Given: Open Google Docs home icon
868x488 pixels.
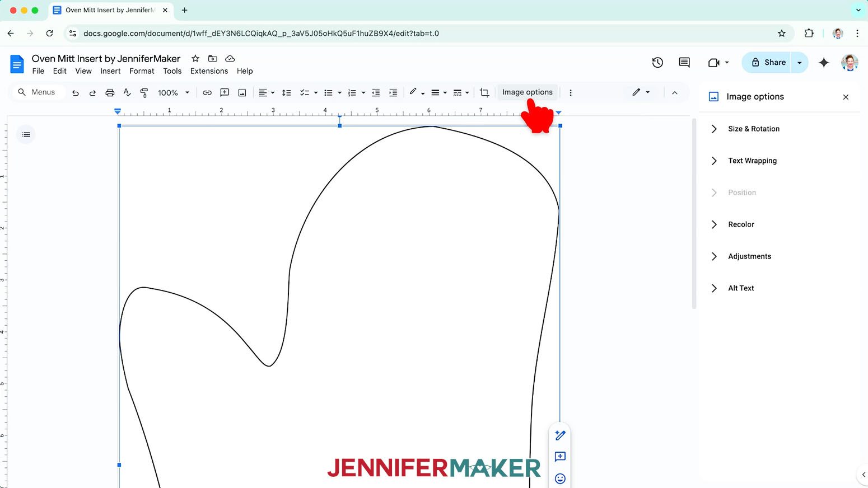Looking at the screenshot, I should (x=17, y=64).
